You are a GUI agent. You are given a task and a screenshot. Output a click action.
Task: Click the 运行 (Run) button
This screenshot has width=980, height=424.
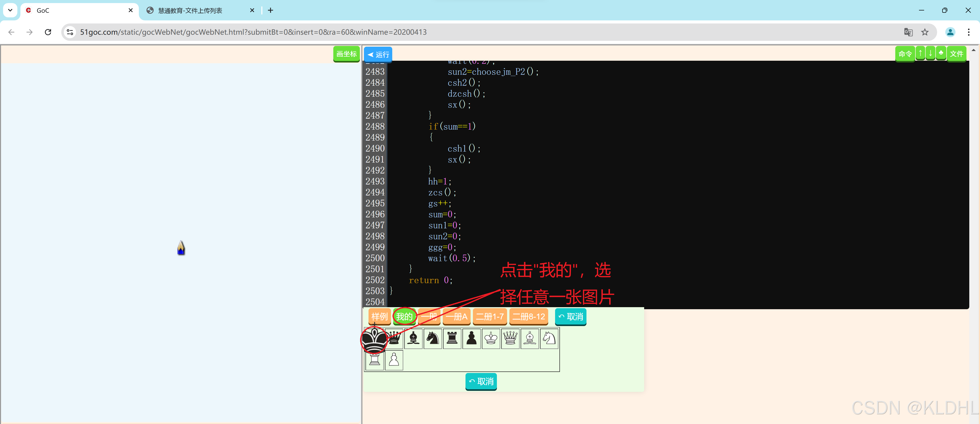[x=378, y=54]
